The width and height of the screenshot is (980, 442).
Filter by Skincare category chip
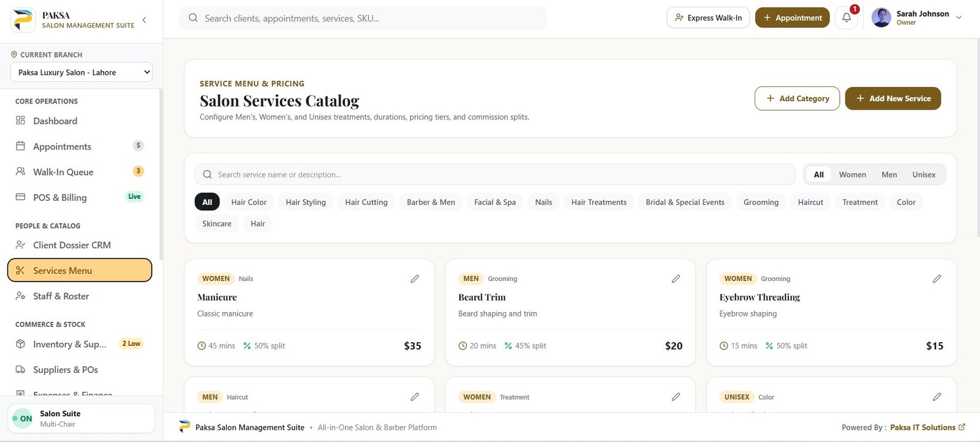tap(217, 223)
